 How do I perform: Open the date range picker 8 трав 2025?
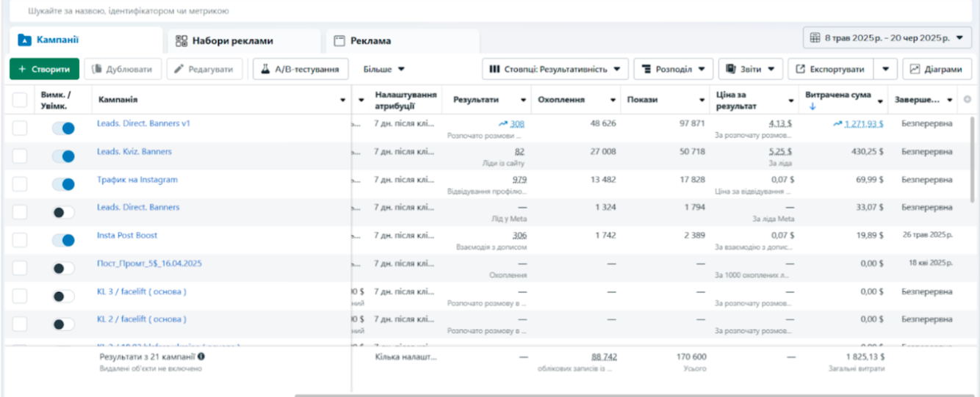(887, 37)
